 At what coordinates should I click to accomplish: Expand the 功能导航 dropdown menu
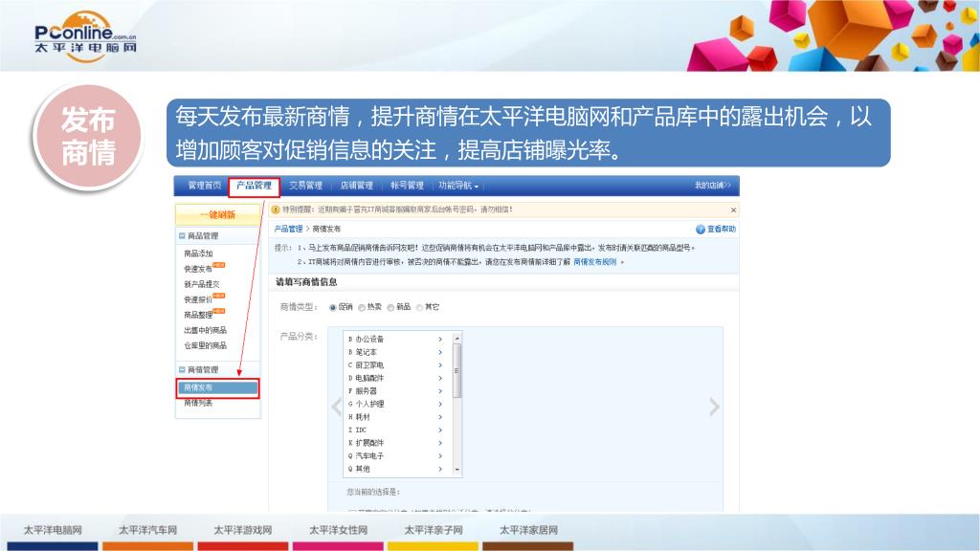coord(458,186)
